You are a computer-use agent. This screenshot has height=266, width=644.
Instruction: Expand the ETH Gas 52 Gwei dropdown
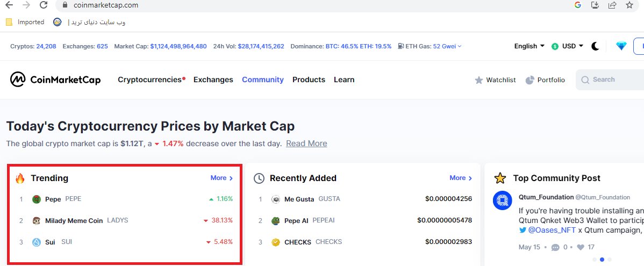447,46
